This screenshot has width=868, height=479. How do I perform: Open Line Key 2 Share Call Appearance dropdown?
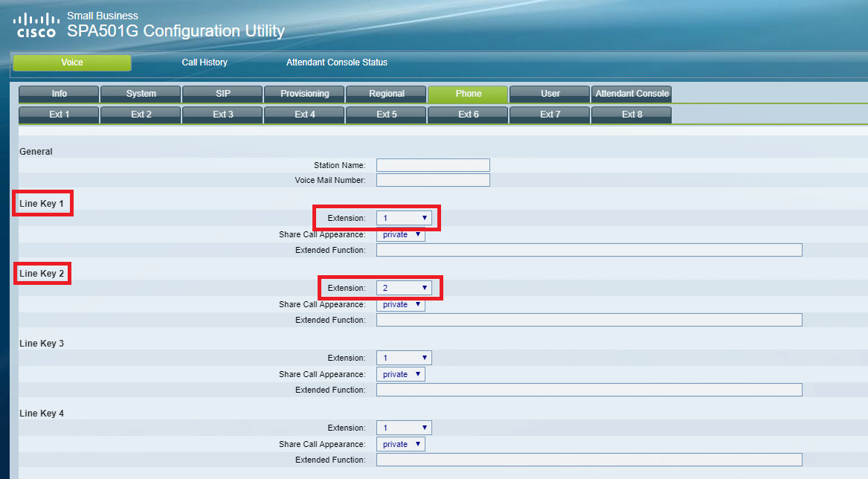[x=401, y=304]
